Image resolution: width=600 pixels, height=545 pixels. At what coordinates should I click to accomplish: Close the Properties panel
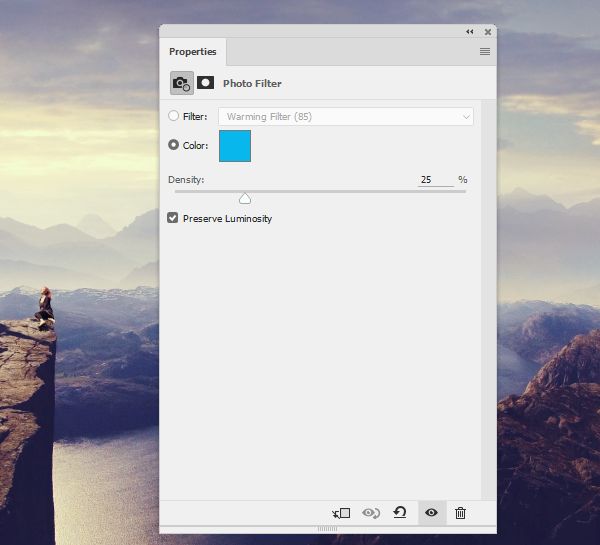(x=488, y=32)
